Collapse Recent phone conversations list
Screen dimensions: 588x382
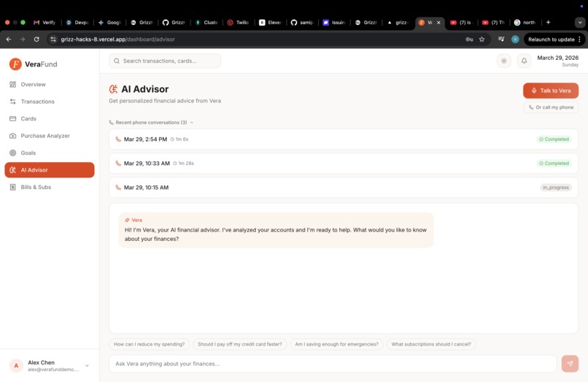coord(151,123)
